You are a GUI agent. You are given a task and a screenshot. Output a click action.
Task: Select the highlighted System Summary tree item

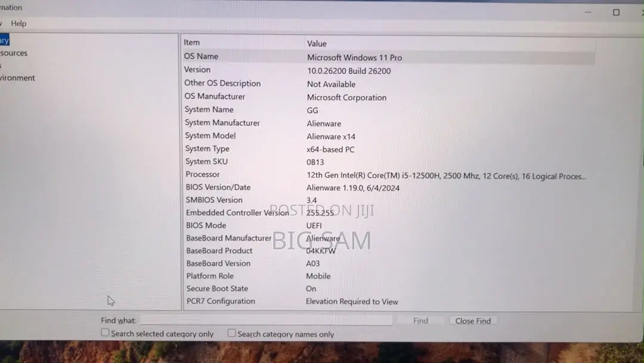5,40
